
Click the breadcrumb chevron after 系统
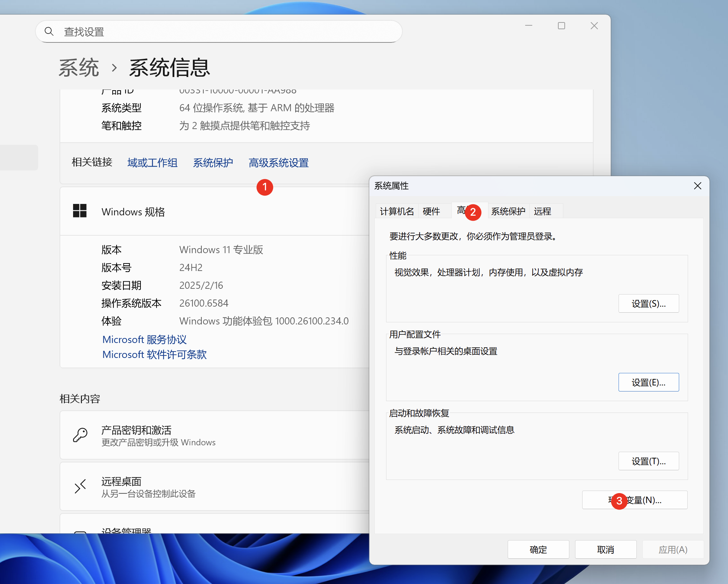114,67
